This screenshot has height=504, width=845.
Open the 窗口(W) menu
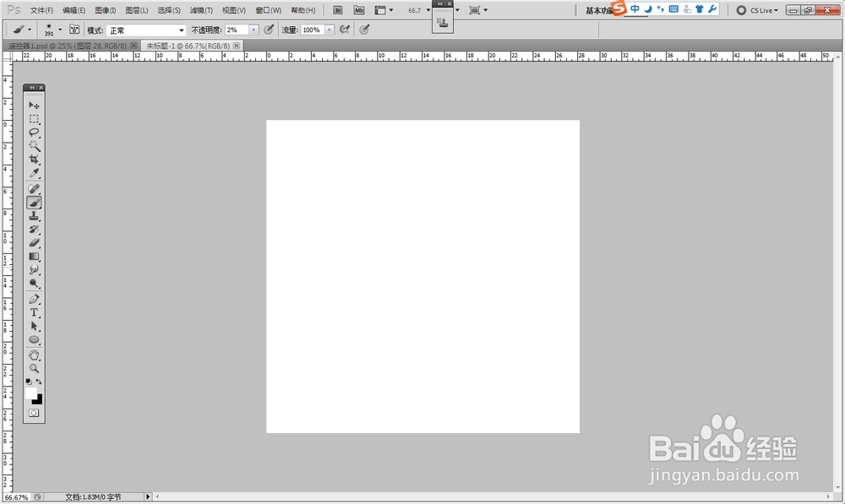click(269, 10)
